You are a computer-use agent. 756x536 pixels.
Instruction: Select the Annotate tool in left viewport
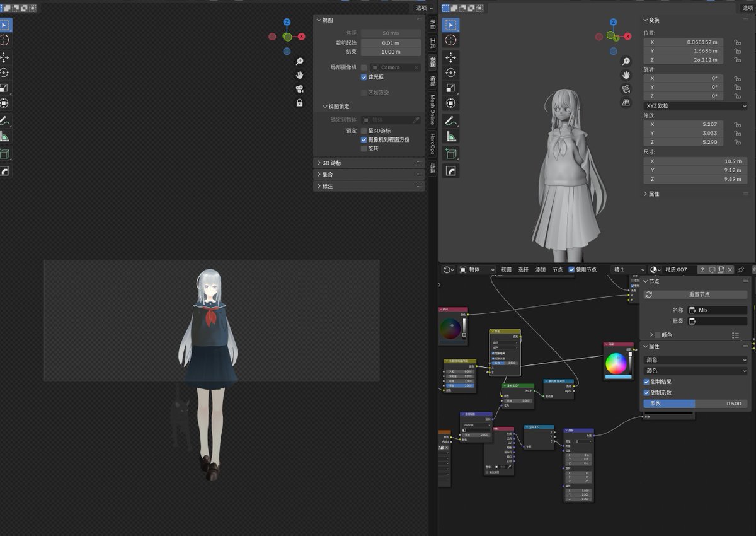click(x=4, y=120)
